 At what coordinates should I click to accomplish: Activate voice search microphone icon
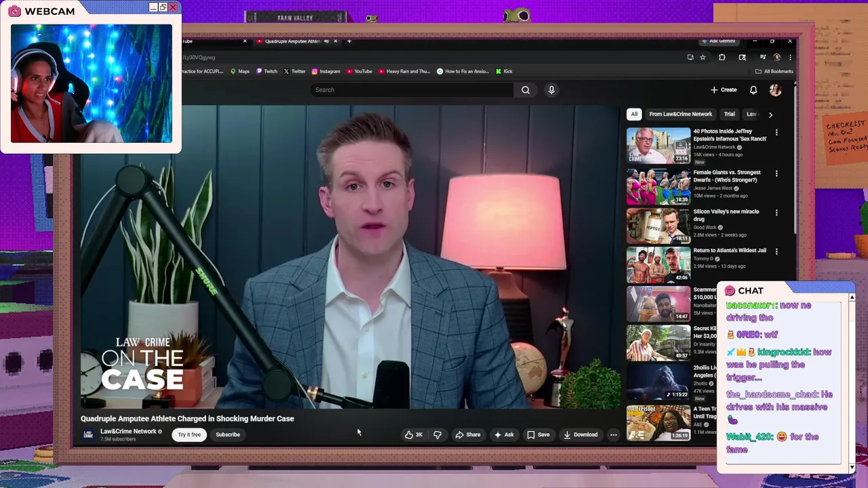tap(551, 89)
